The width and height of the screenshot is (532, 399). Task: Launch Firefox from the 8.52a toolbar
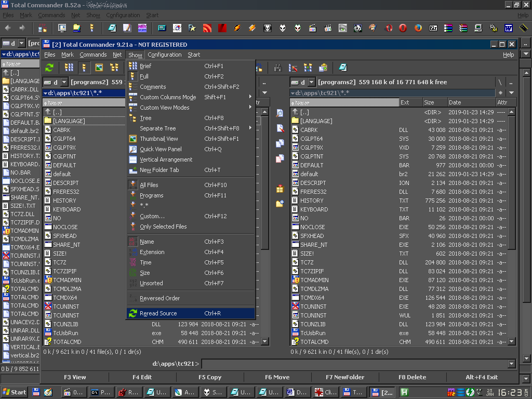(418, 28)
